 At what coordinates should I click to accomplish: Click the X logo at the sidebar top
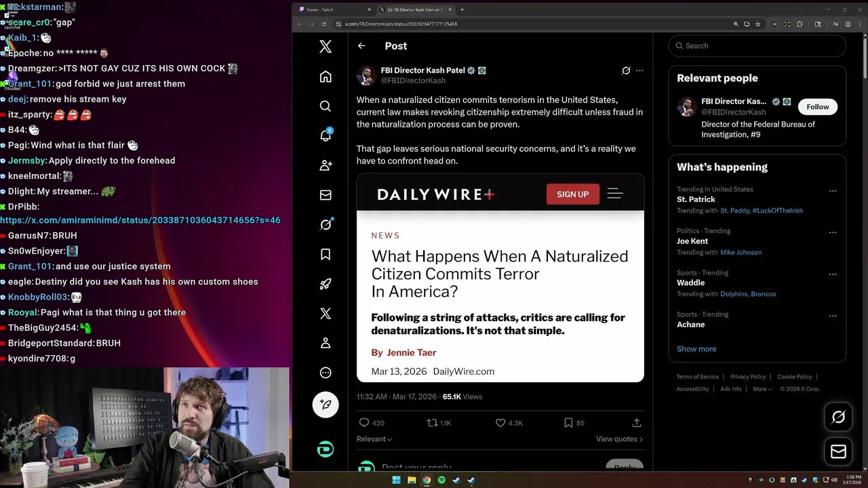coord(325,46)
